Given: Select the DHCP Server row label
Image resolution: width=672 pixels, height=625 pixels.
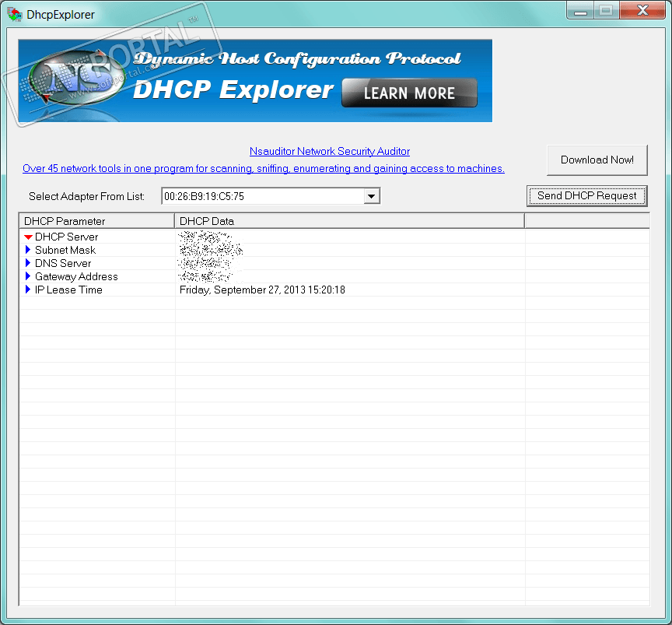Looking at the screenshot, I should [66, 237].
